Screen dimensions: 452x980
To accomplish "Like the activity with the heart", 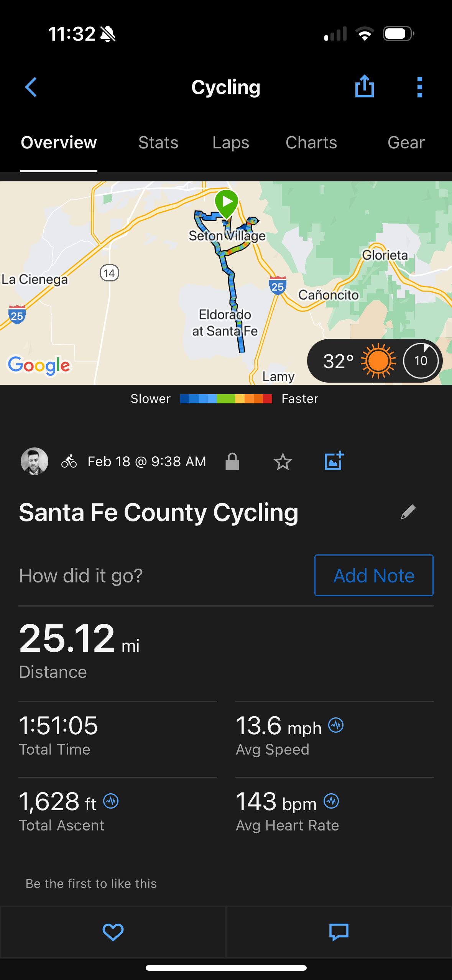I will pyautogui.click(x=113, y=932).
